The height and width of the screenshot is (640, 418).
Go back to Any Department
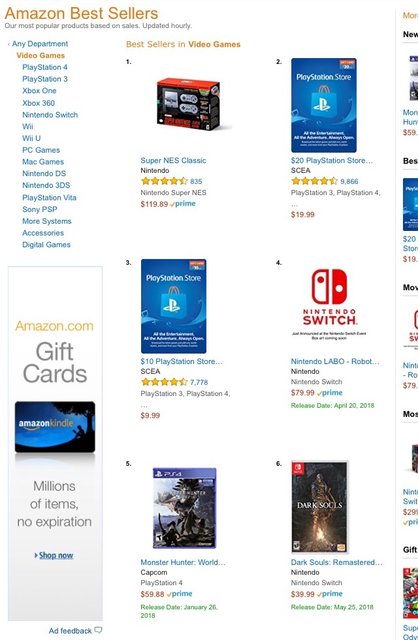[40, 44]
